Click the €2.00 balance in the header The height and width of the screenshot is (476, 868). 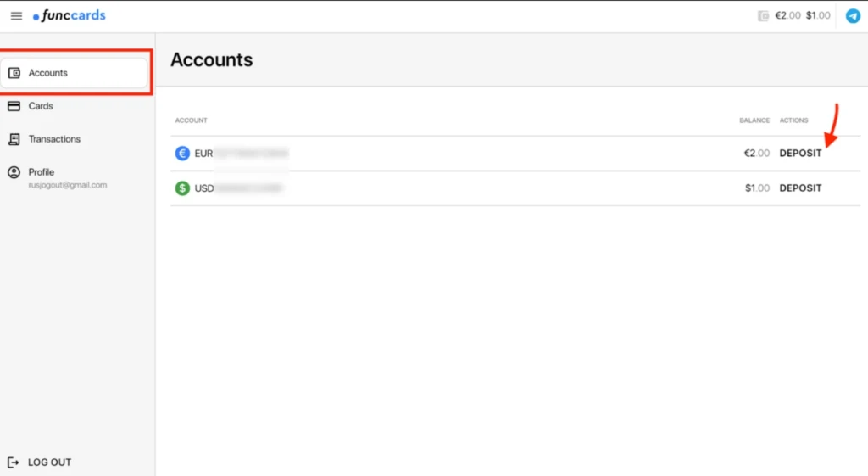[787, 15]
